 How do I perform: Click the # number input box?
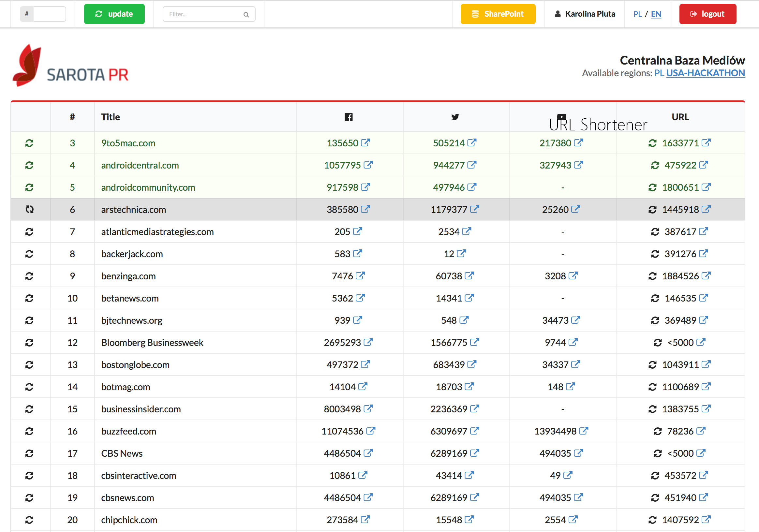[x=49, y=14]
